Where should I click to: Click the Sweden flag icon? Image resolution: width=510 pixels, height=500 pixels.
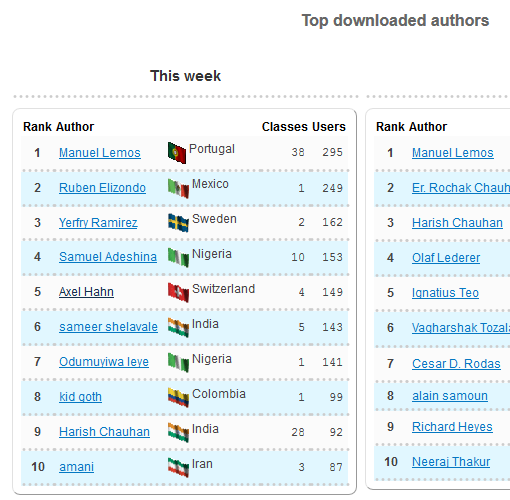[178, 223]
